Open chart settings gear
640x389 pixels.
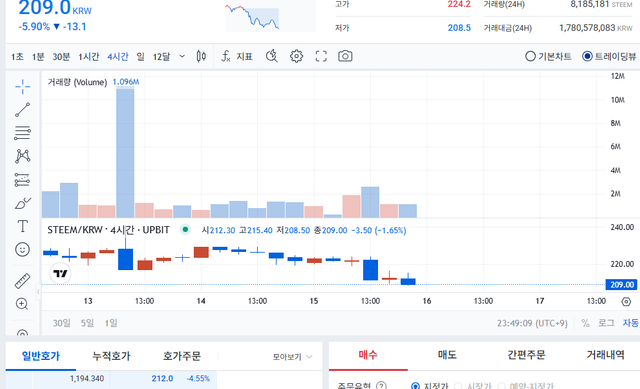296,56
